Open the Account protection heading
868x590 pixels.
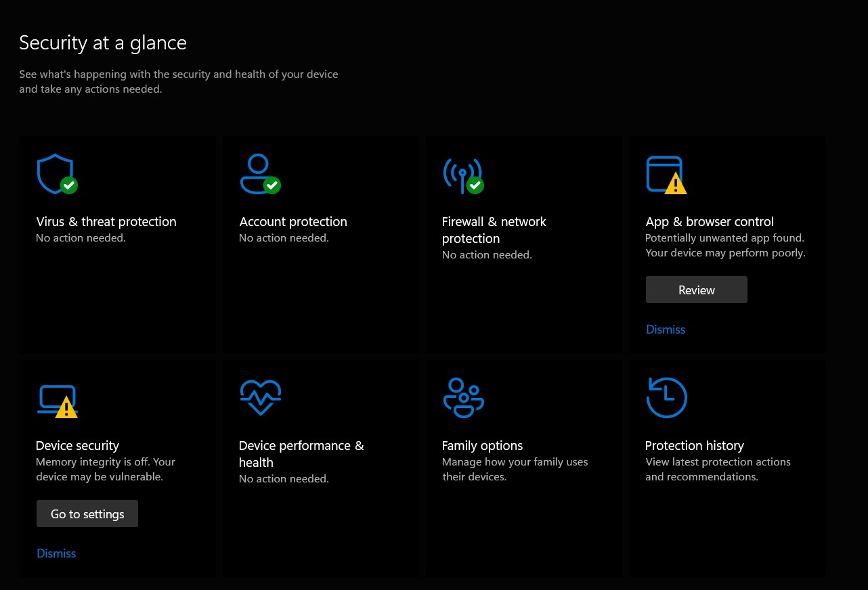click(292, 222)
